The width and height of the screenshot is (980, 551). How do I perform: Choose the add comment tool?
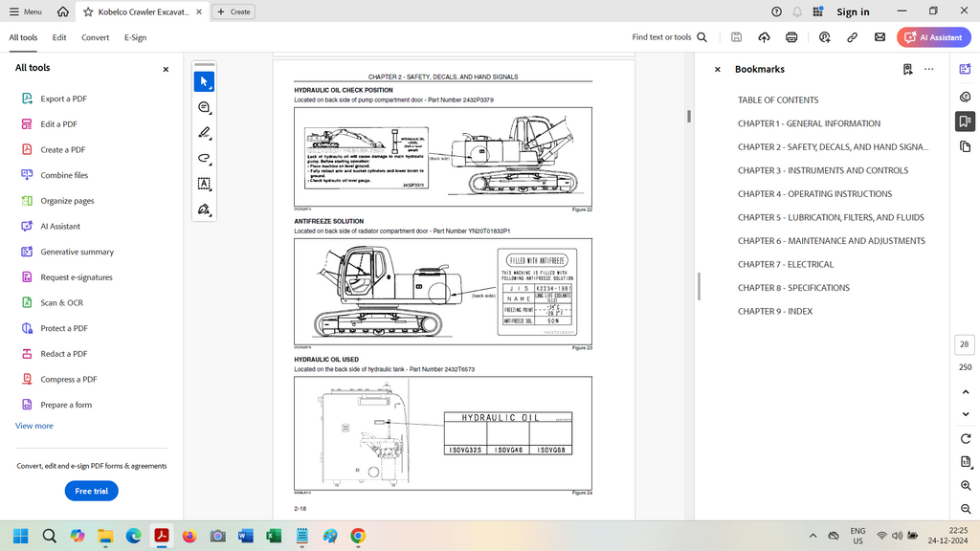[x=204, y=108]
